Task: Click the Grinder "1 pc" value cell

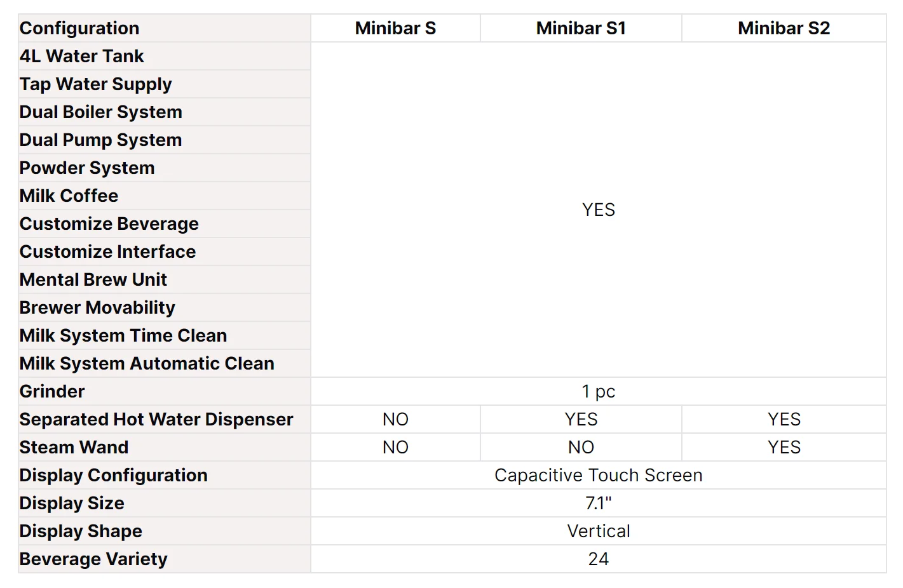Action: [x=598, y=392]
